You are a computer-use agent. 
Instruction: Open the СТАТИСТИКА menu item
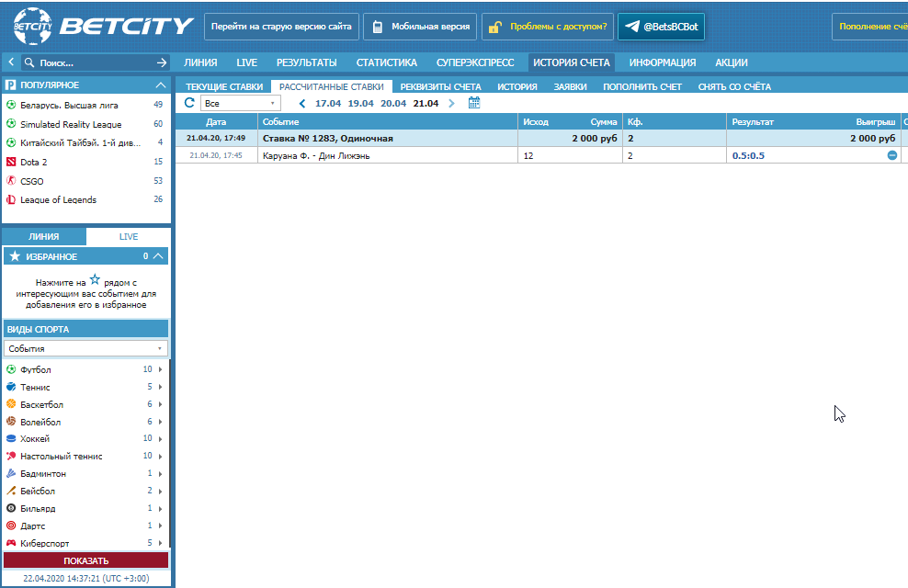(x=386, y=63)
